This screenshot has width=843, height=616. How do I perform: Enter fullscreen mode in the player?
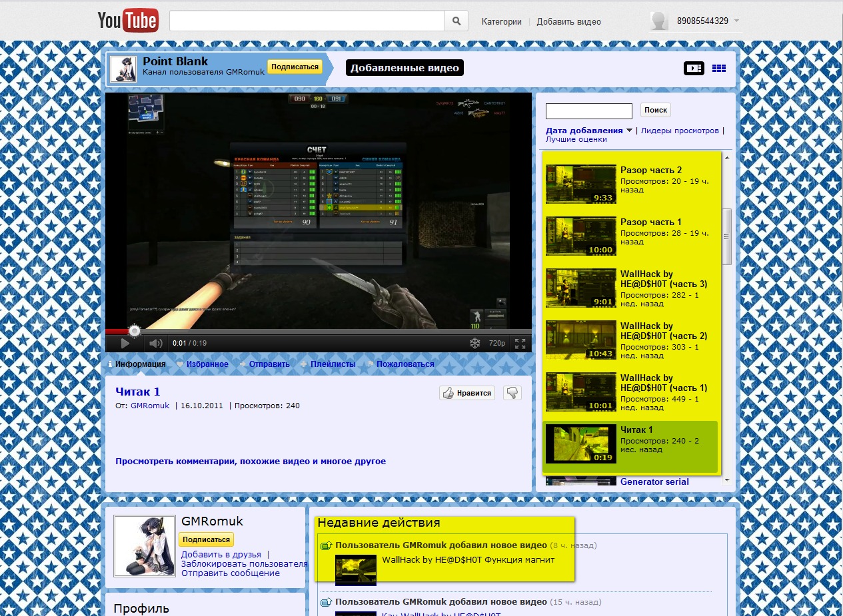[x=520, y=344]
